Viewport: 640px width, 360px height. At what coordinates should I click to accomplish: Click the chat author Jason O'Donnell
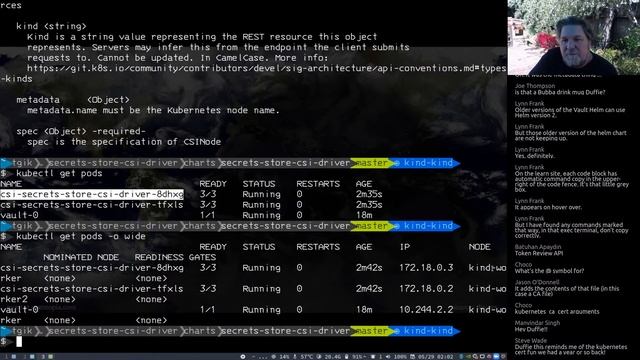(537, 282)
